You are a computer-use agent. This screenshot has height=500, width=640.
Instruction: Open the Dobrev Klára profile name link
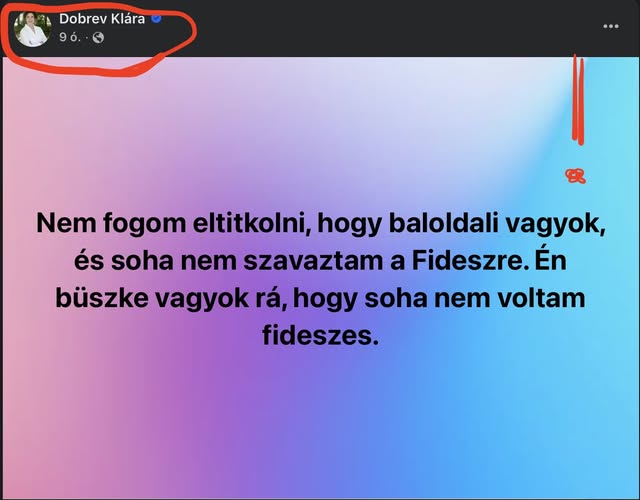click(102, 19)
